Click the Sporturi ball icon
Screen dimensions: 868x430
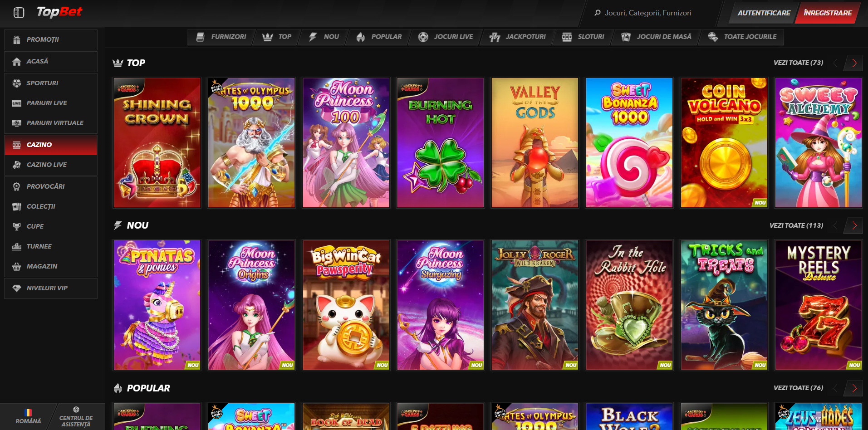(17, 83)
